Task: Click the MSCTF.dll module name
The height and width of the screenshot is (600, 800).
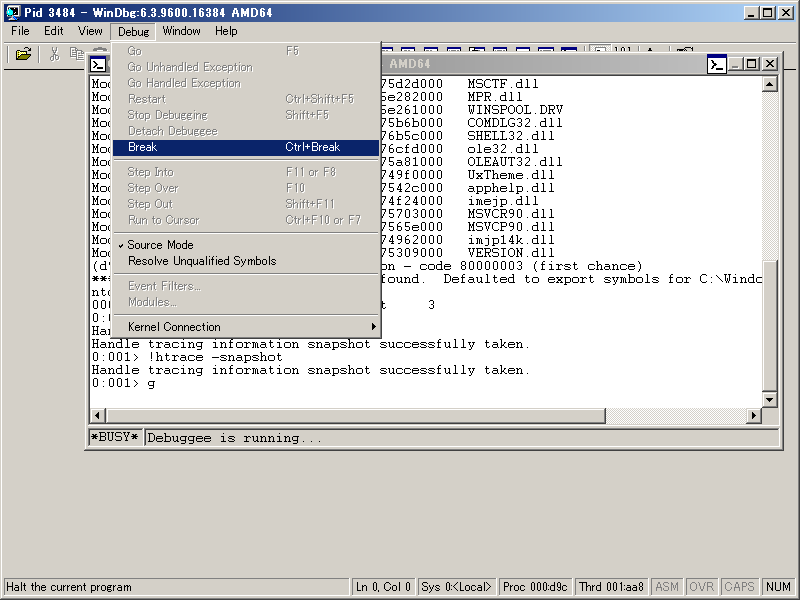Action: 503,84
